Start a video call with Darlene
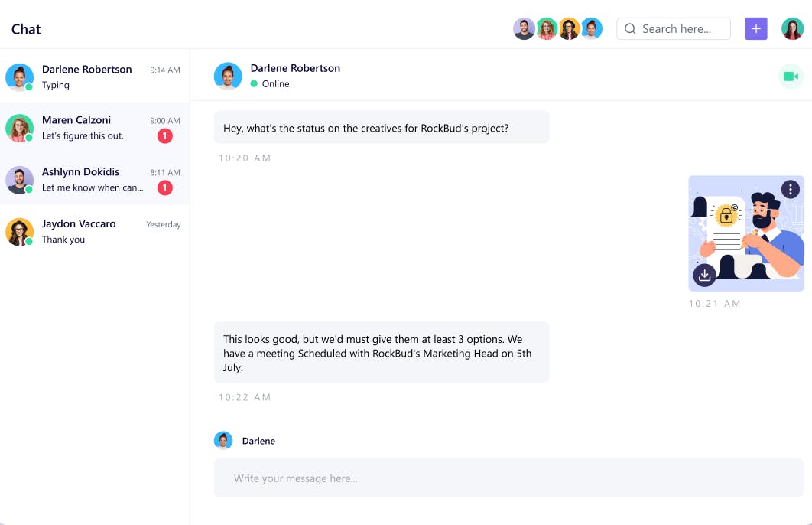 (x=791, y=77)
